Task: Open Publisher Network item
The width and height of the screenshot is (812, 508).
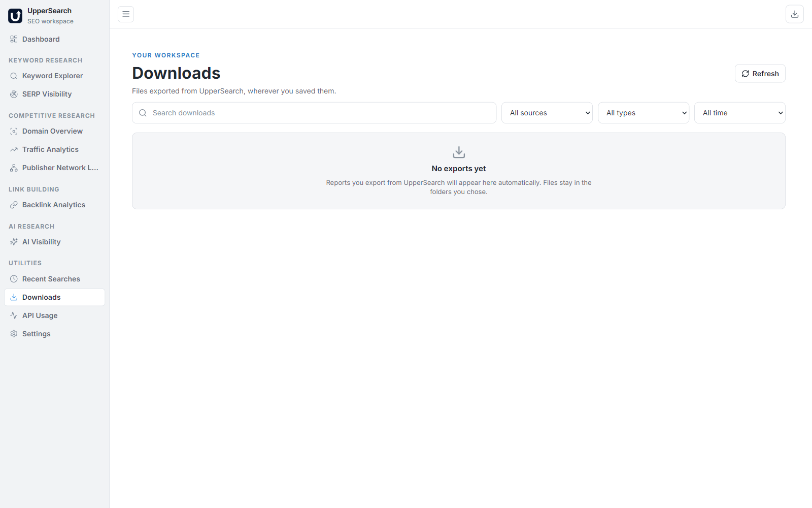Action: tap(55, 168)
